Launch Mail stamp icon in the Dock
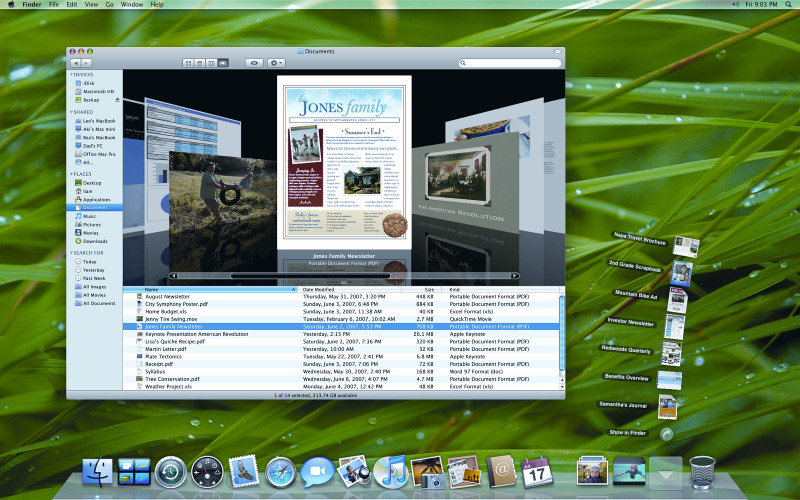The width and height of the screenshot is (800, 500). point(244,471)
